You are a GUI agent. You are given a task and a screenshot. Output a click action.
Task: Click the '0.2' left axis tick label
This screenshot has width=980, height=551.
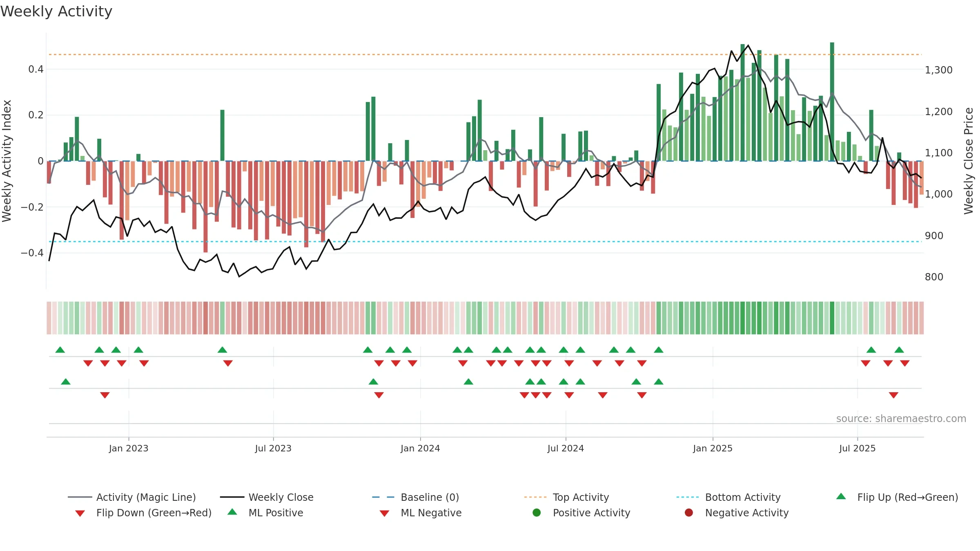click(36, 115)
